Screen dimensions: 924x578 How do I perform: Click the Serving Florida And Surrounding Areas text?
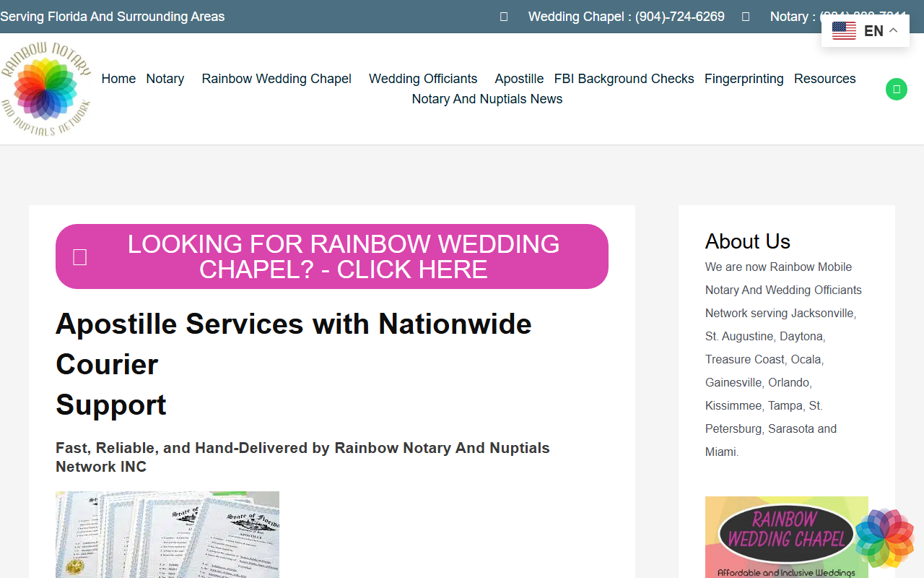point(113,17)
